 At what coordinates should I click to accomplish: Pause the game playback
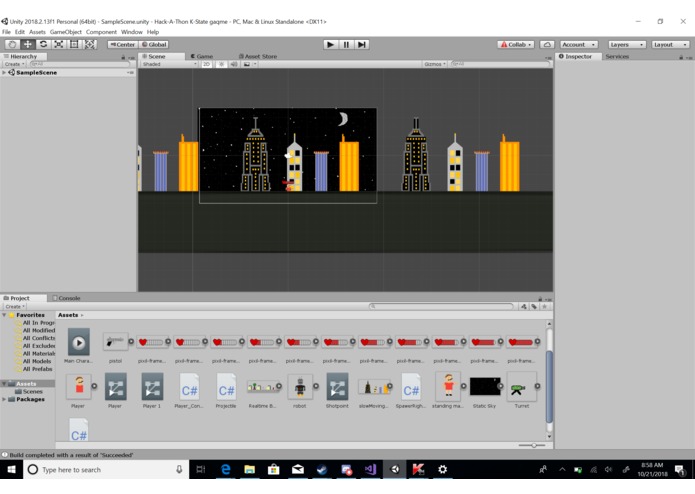[346, 44]
